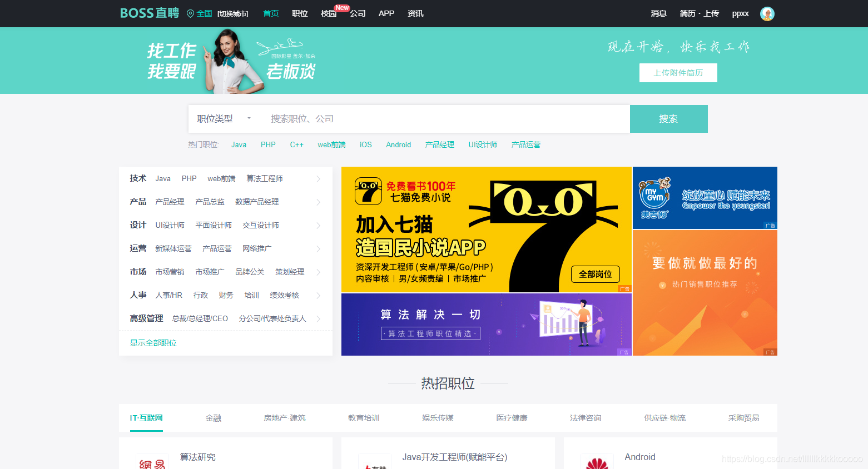Click hot job link web前端 below search
Screen dimensions: 868x469
331,144
